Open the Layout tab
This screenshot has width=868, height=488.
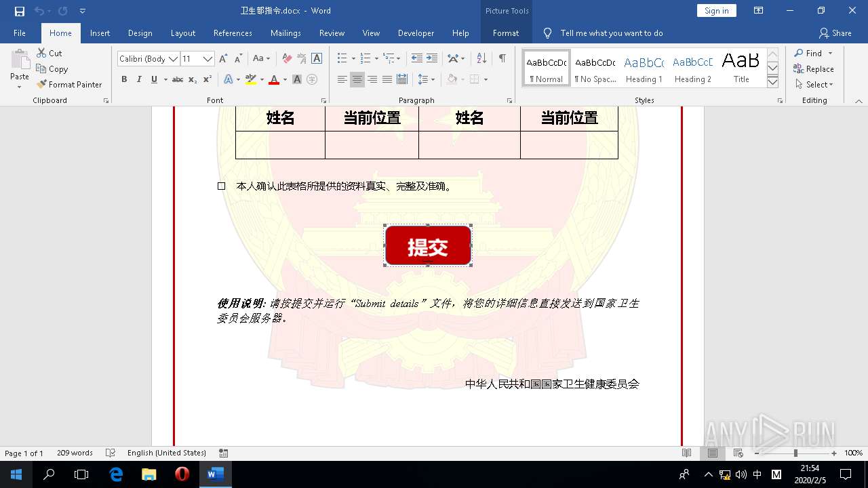tap(182, 33)
